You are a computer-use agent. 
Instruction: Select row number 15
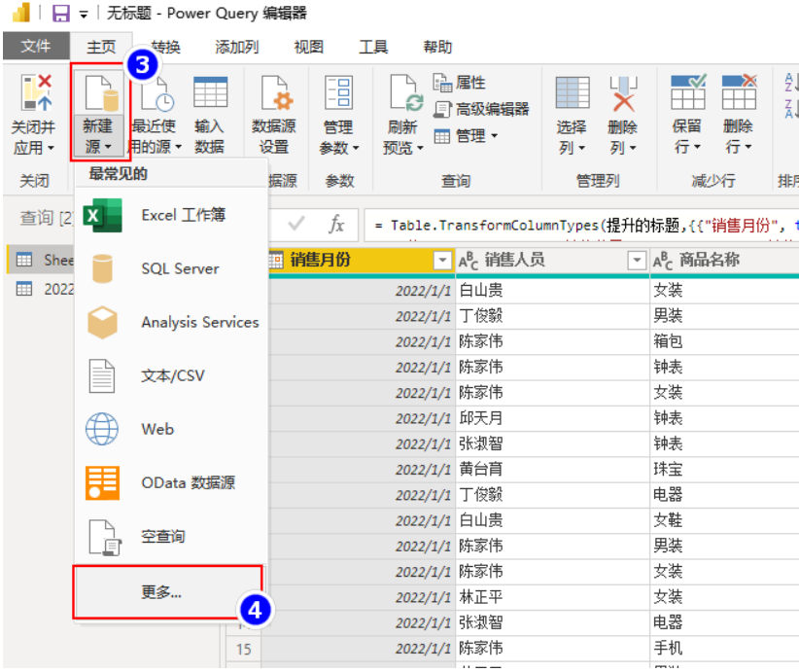[x=244, y=649]
